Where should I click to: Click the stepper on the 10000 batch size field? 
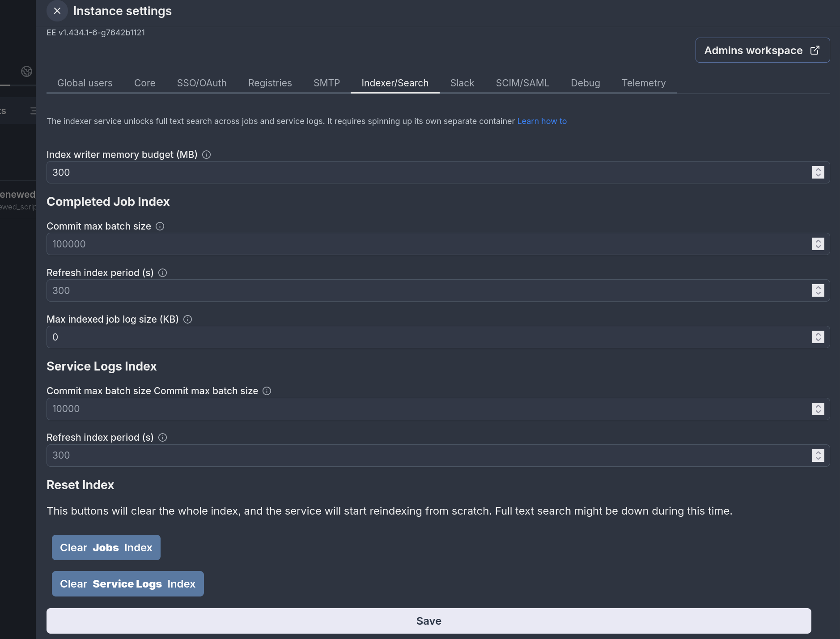tap(818, 409)
